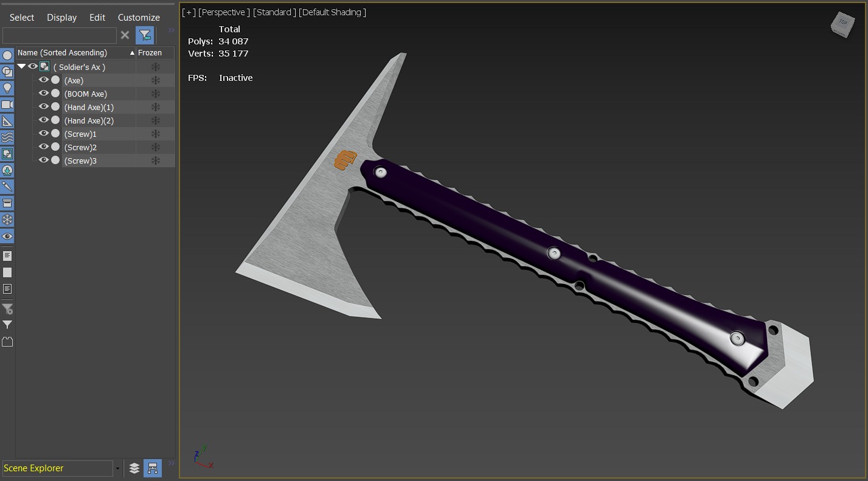Viewport: 868px width, 481px height.
Task: Click the (Axe) object color swatch
Action: click(55, 80)
